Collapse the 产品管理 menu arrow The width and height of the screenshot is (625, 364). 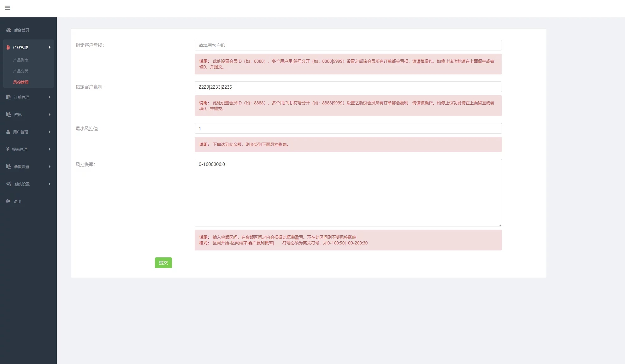50,47
